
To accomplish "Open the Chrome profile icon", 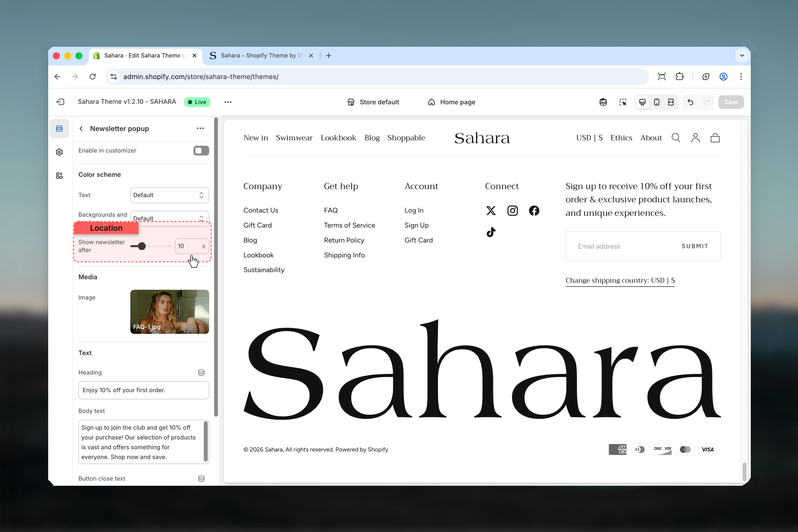I will 723,77.
